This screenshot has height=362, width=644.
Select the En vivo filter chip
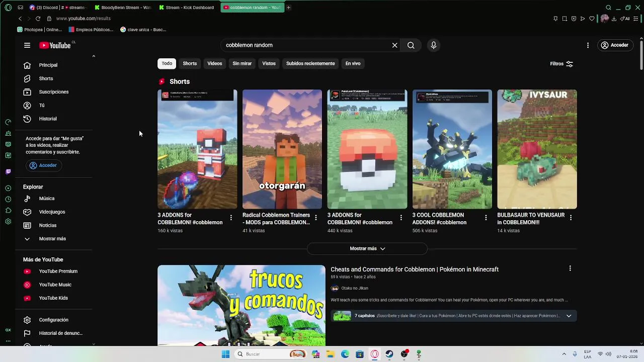[x=353, y=63]
